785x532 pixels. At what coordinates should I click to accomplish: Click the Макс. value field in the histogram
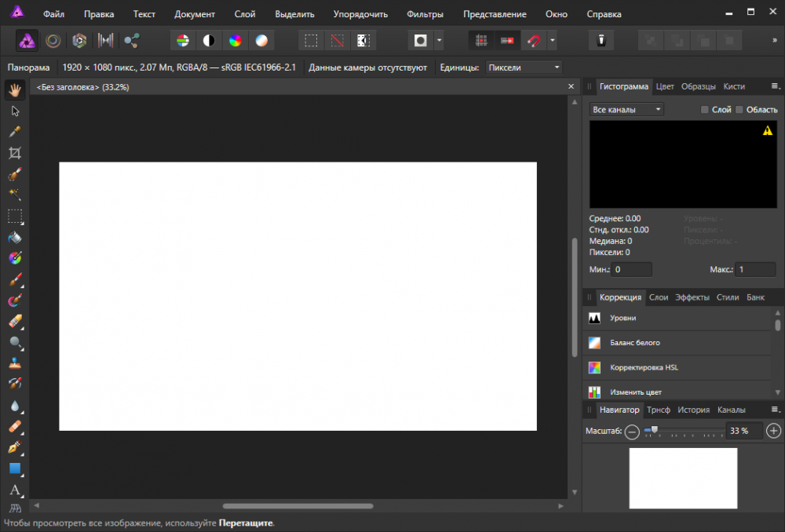pyautogui.click(x=755, y=270)
